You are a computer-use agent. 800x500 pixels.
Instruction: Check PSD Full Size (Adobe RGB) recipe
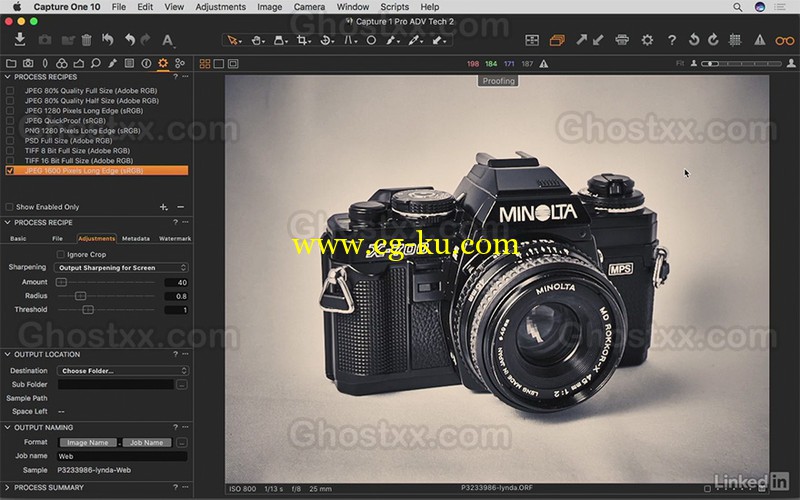pos(10,141)
